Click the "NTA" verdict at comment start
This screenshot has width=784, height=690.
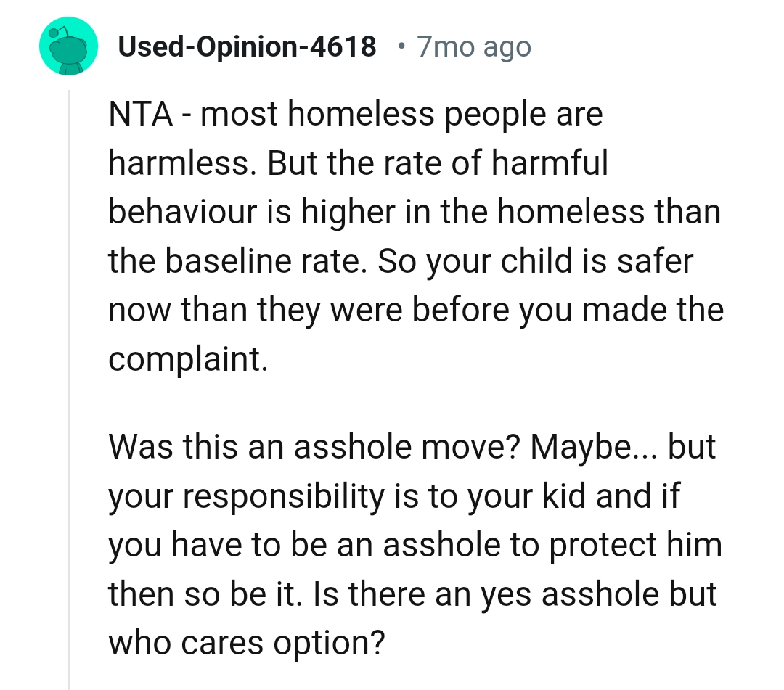click(x=142, y=115)
